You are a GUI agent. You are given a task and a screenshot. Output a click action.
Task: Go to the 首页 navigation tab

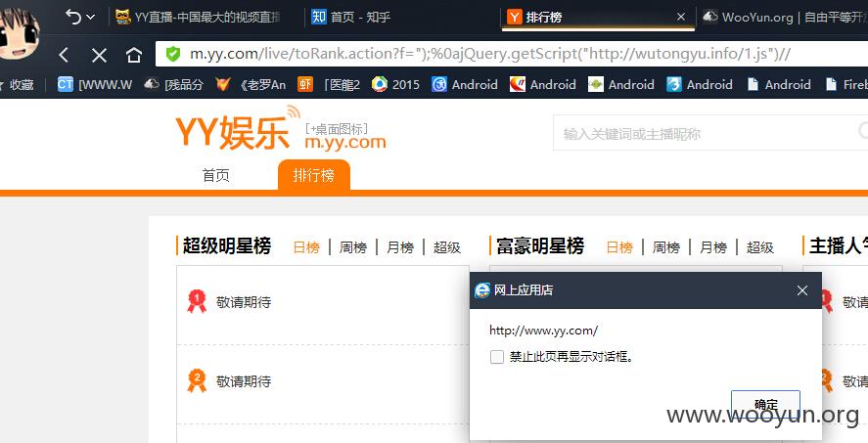point(216,176)
